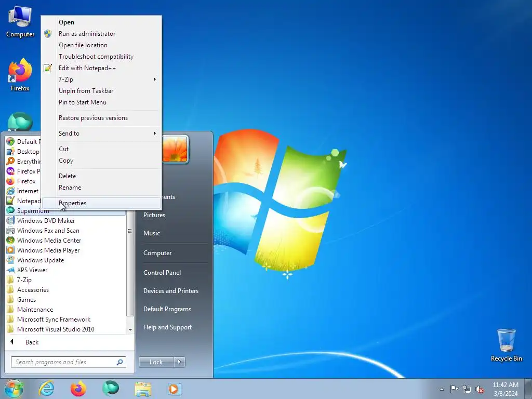The width and height of the screenshot is (532, 399).
Task: Open Windows Media Player taskbar icon
Action: (x=175, y=389)
